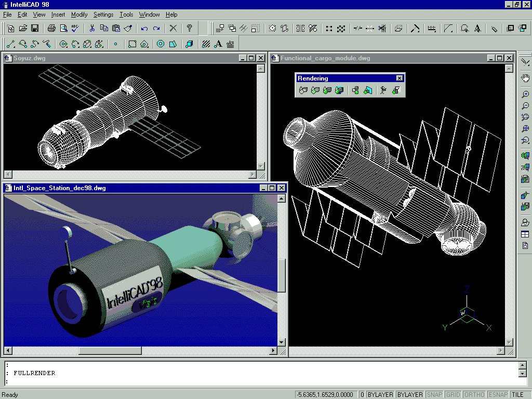Select the Line draw tool
Screen dimensions: 532x399
[x=10, y=44]
